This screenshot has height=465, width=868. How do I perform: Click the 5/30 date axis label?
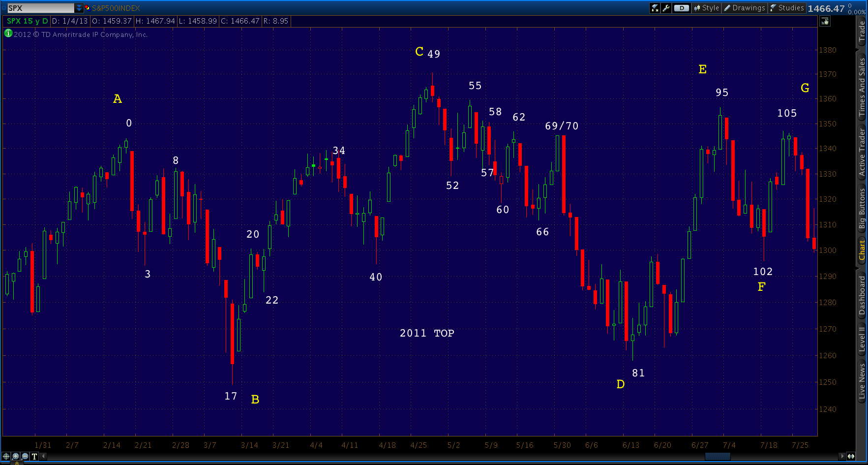click(x=562, y=445)
